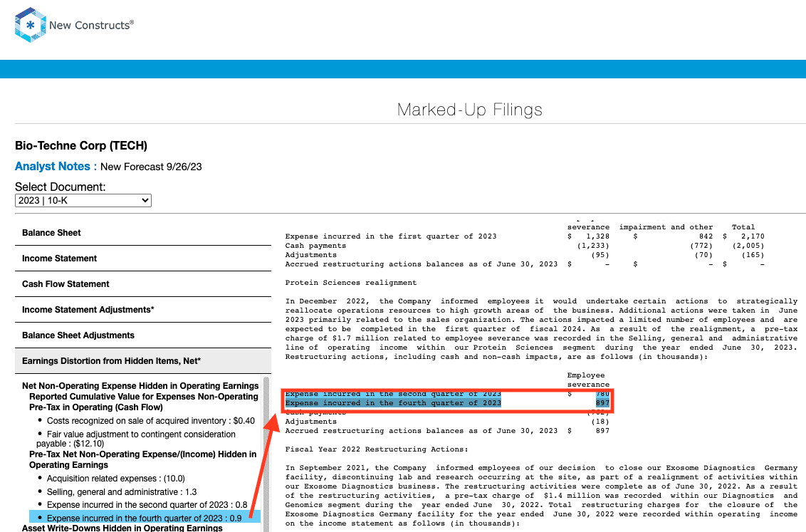This screenshot has height=532, width=806.
Task: Click Bio-Techne Corp (TECH) company title
Action: tap(81, 146)
